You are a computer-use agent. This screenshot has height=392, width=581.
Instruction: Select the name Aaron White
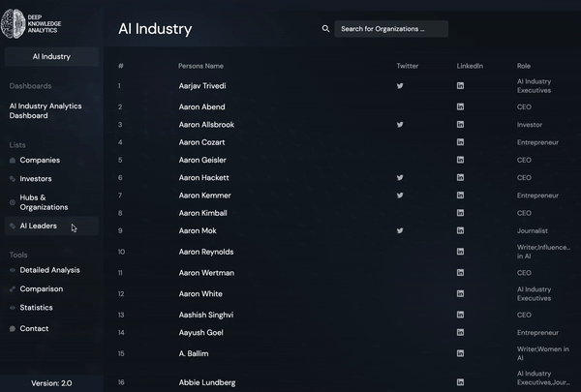click(200, 294)
